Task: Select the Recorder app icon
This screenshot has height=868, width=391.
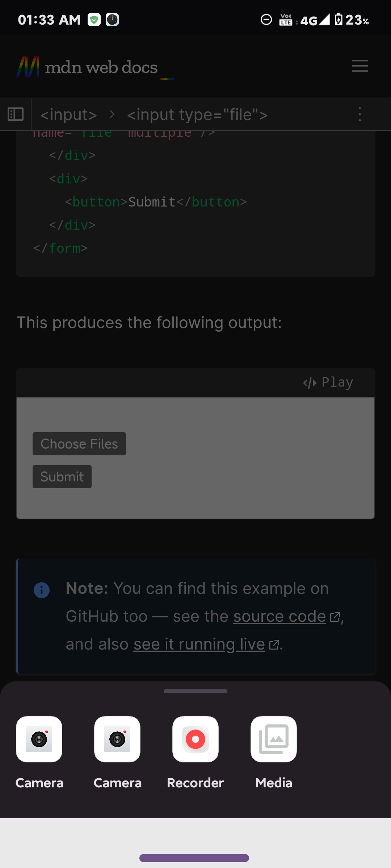Action: coord(195,739)
